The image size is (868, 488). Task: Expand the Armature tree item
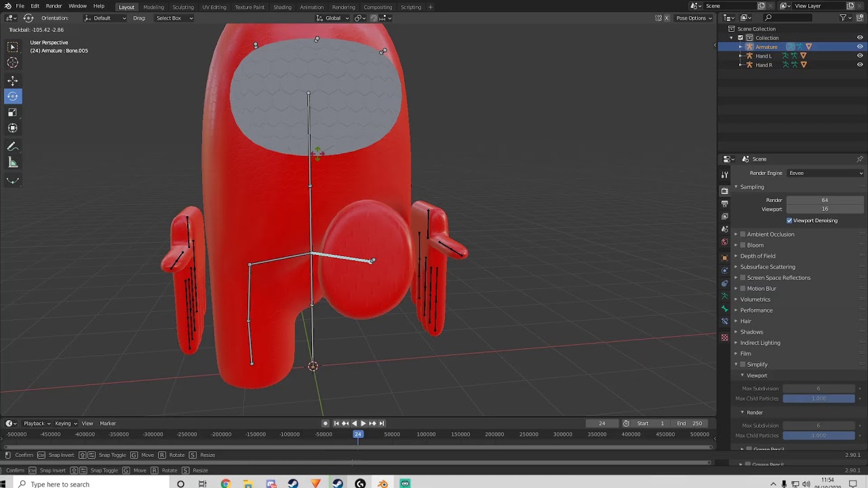[741, 47]
